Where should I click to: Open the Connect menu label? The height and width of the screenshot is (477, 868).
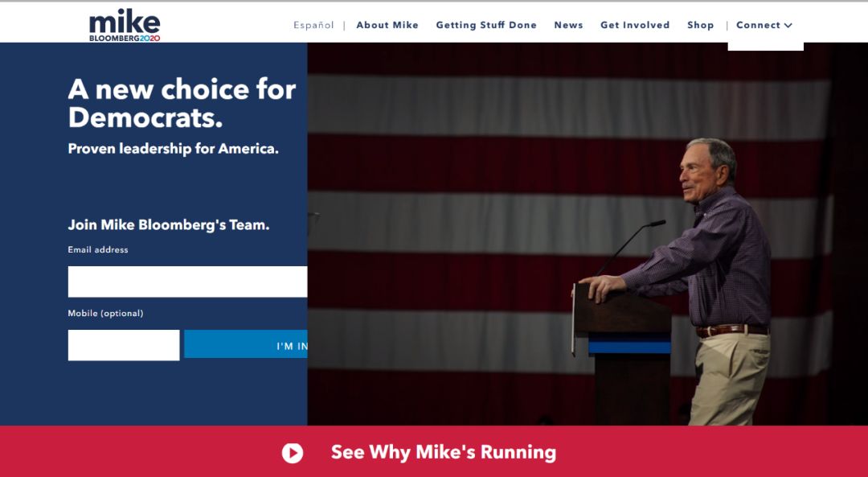757,25
